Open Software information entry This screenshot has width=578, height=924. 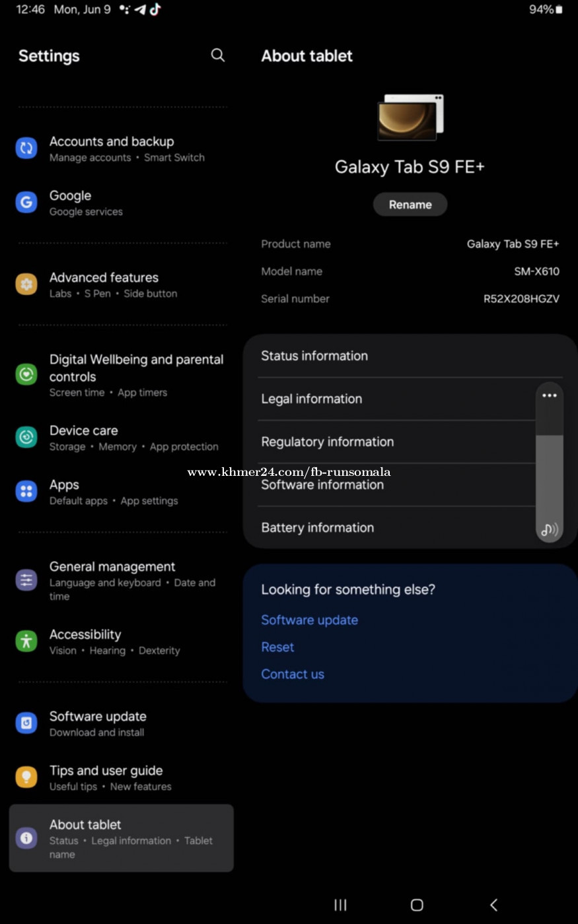click(396, 484)
